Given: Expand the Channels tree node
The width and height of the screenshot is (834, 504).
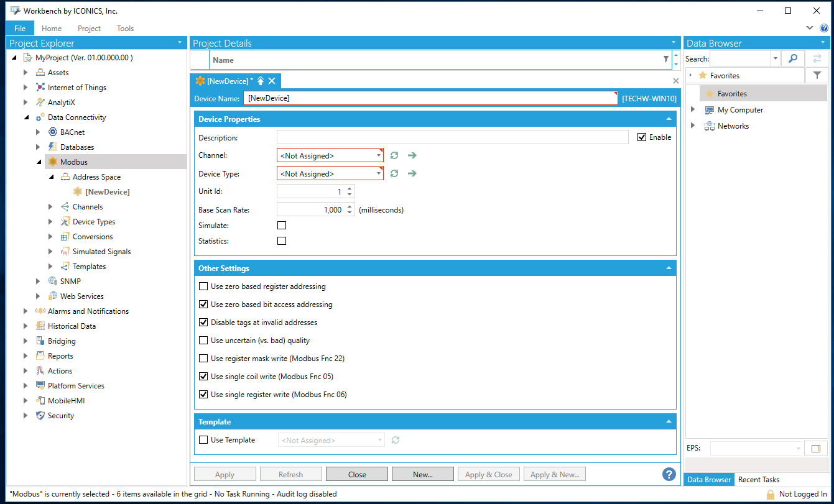Looking at the screenshot, I should pyautogui.click(x=51, y=207).
